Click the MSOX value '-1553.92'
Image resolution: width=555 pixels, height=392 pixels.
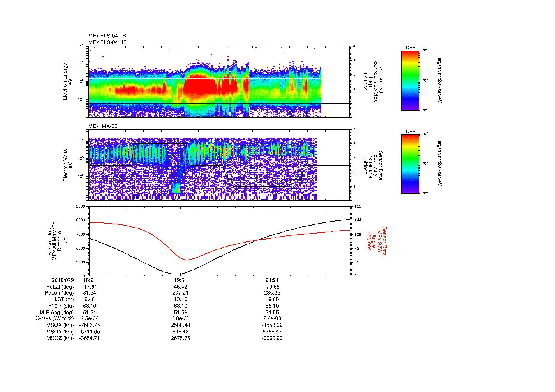coord(272,325)
